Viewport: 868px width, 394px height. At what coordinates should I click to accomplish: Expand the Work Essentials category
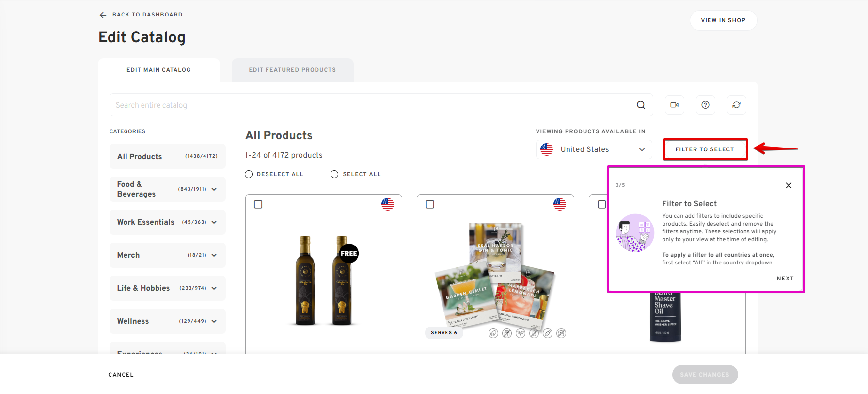click(214, 222)
